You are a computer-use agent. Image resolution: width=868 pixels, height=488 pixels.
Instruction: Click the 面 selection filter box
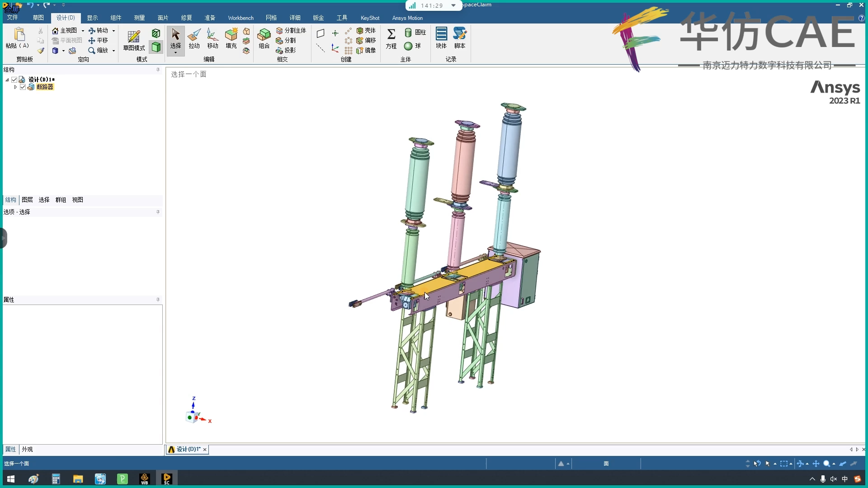[606, 464]
